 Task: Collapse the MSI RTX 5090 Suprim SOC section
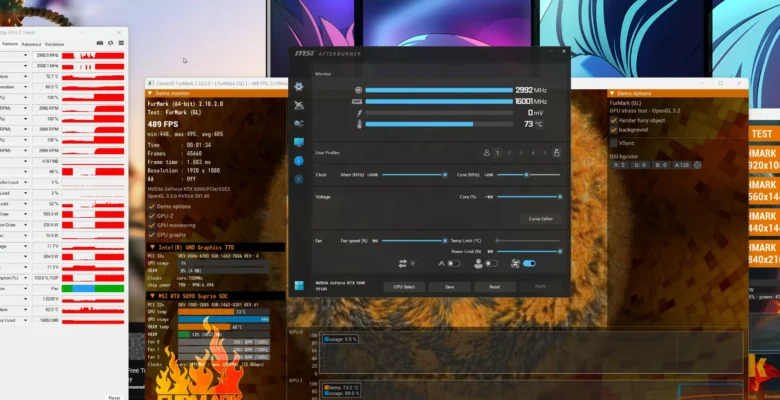click(152, 296)
